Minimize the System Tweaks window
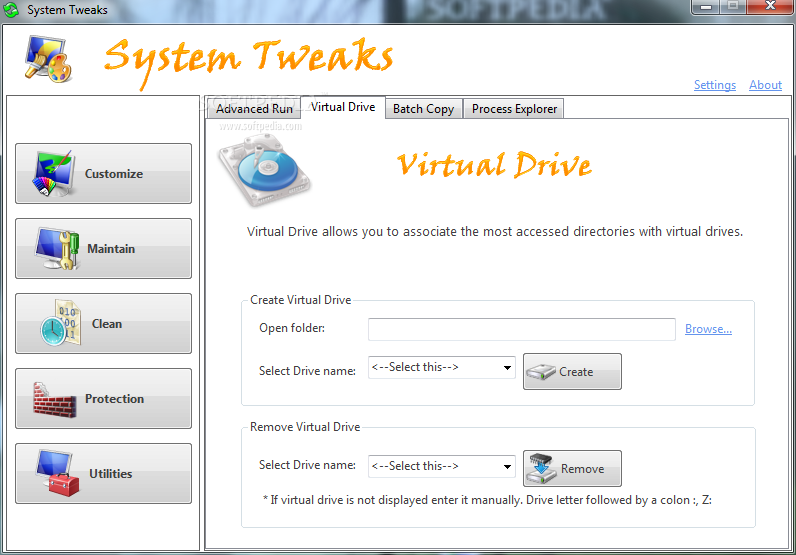 pos(706,7)
